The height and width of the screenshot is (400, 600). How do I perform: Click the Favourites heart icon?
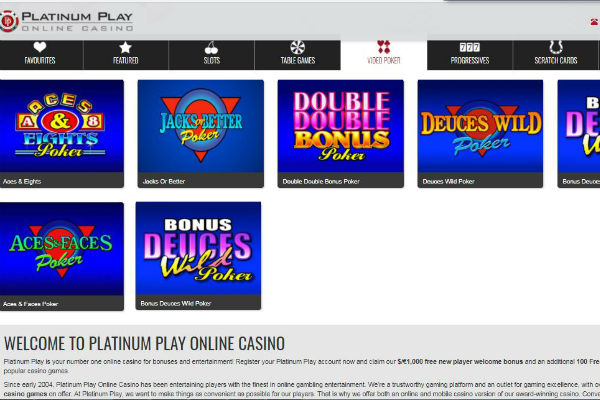pyautogui.click(x=40, y=47)
